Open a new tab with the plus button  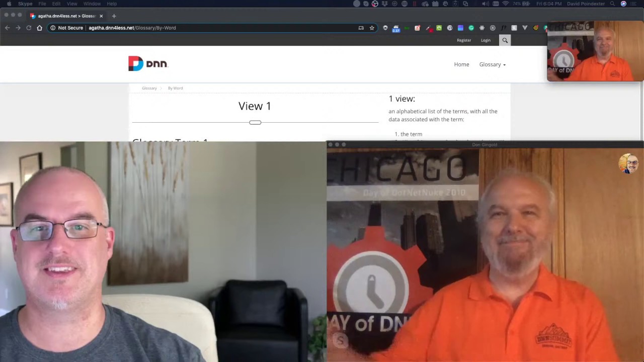point(114,16)
